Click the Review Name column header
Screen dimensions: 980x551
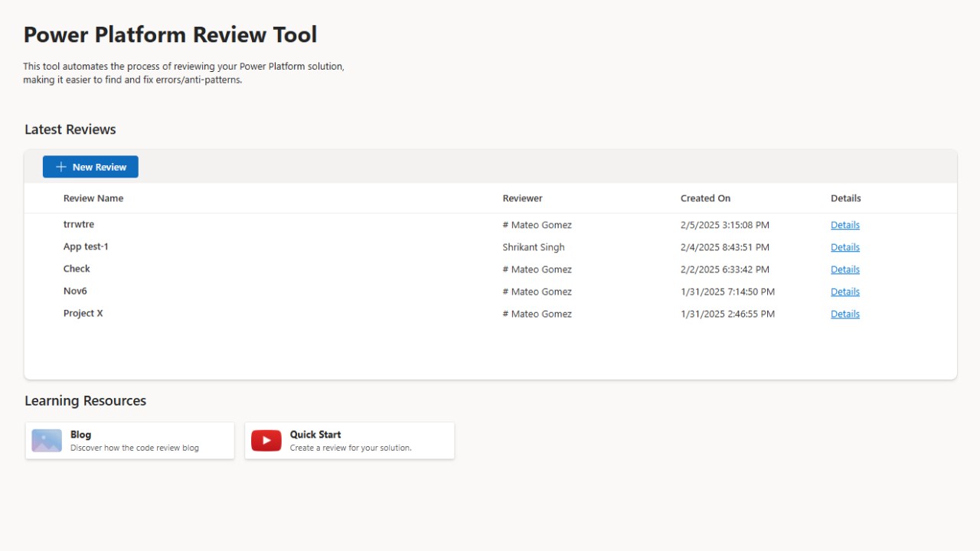click(93, 198)
